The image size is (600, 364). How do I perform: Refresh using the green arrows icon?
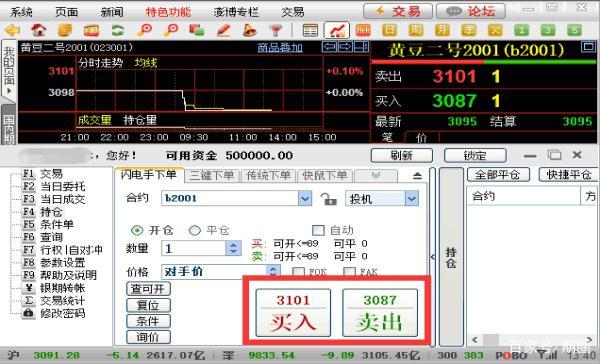click(118, 30)
